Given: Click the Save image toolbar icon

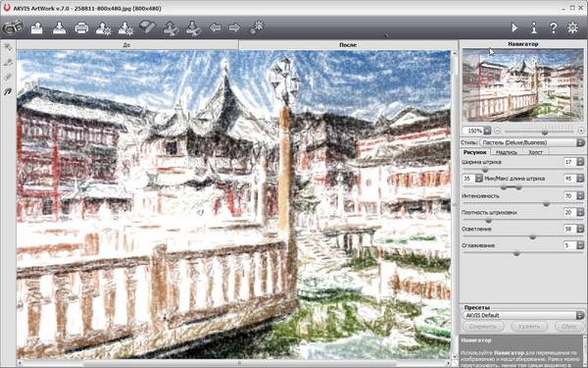Looking at the screenshot, I should (x=59, y=27).
